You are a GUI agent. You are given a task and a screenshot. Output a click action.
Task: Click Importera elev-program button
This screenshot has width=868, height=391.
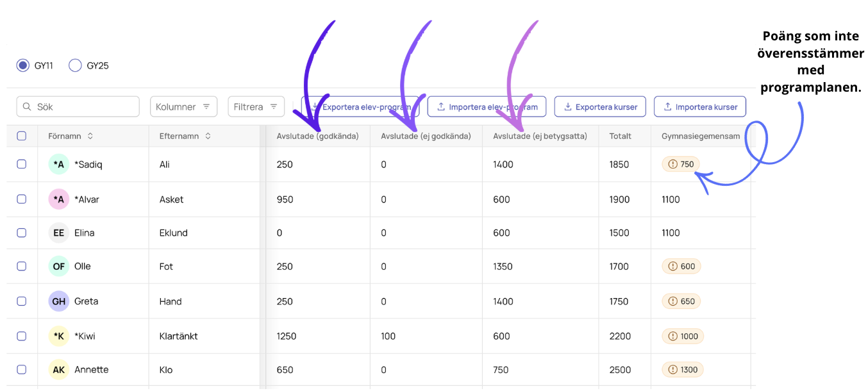tap(487, 106)
